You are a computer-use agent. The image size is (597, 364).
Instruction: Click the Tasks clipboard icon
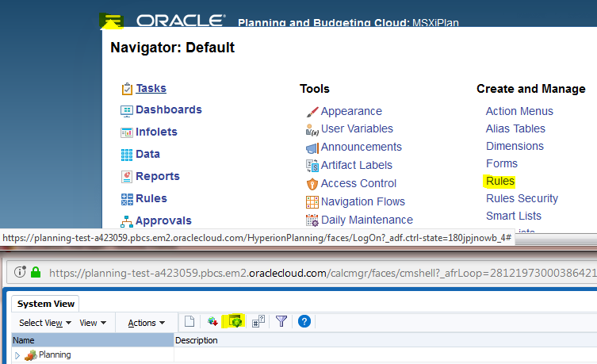click(127, 88)
